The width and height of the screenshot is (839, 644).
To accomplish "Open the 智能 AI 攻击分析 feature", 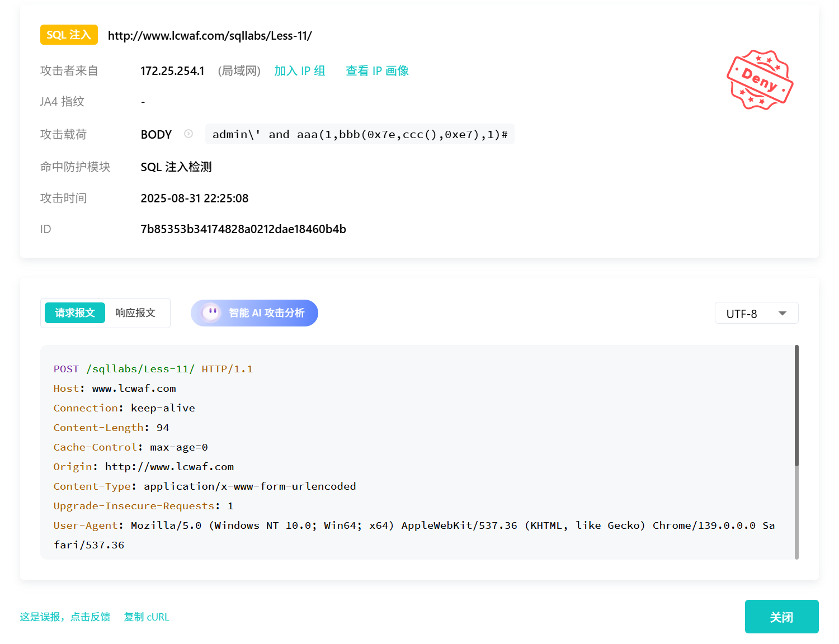I will pos(254,313).
